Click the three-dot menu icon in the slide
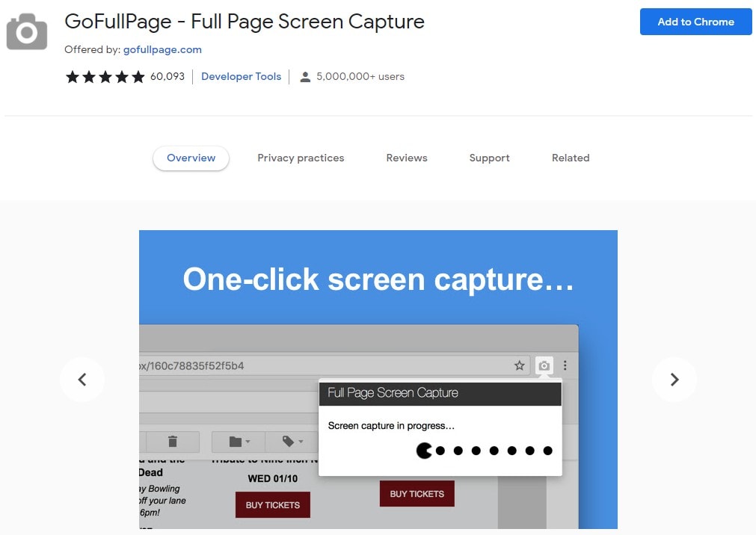The height and width of the screenshot is (535, 756). (565, 365)
